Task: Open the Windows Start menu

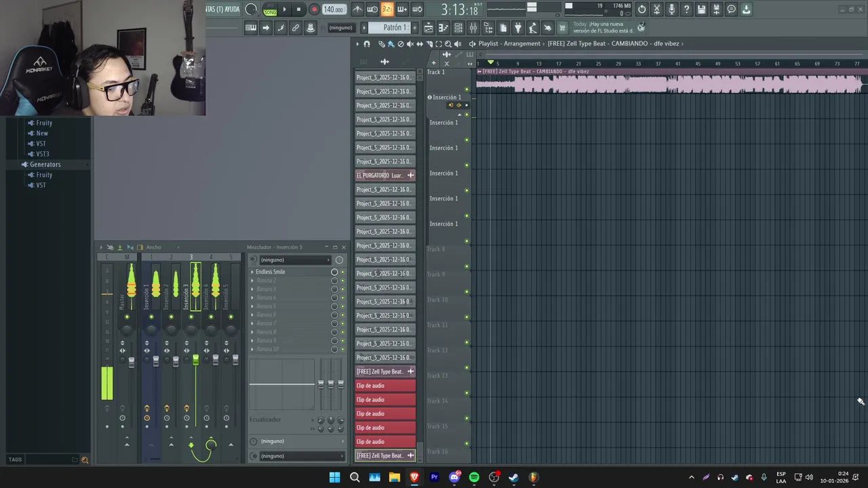Action: click(334, 477)
